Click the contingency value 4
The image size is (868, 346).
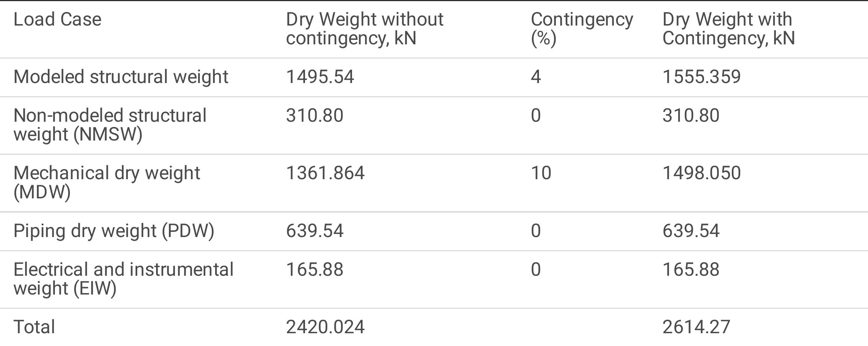click(536, 77)
